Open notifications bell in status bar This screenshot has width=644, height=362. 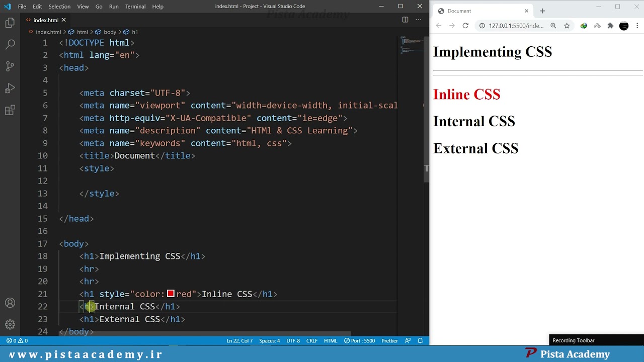pyautogui.click(x=420, y=341)
